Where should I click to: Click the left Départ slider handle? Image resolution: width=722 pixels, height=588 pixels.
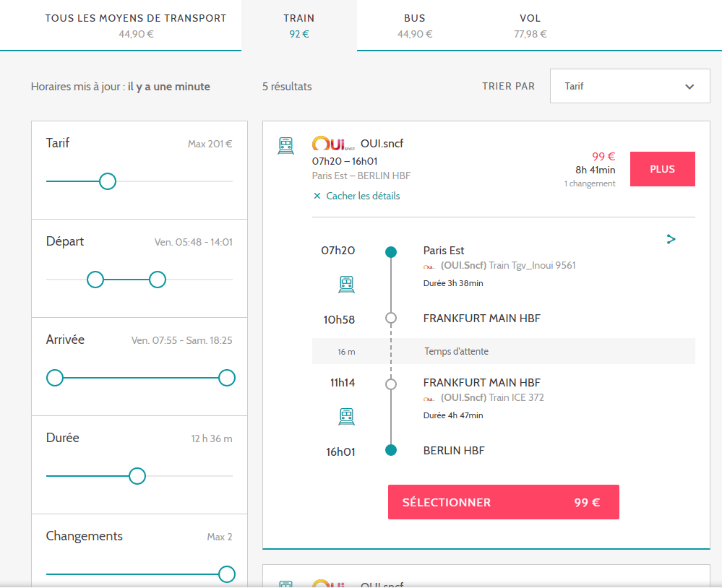(95, 280)
